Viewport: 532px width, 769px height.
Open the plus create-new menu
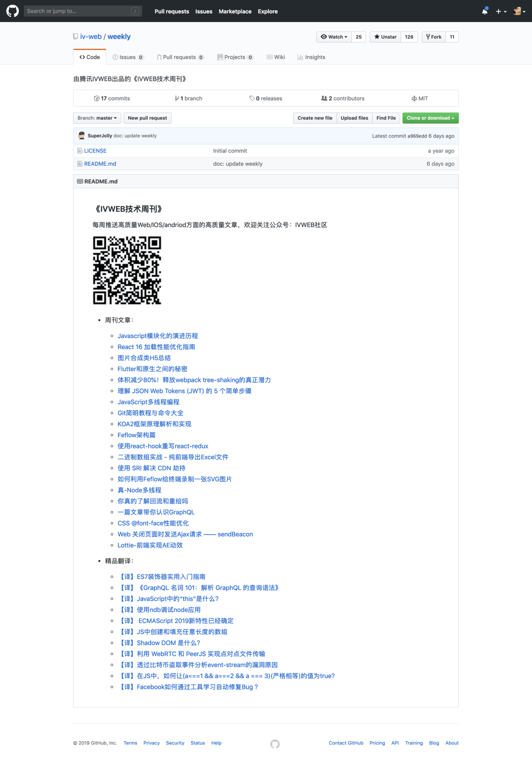pos(501,12)
